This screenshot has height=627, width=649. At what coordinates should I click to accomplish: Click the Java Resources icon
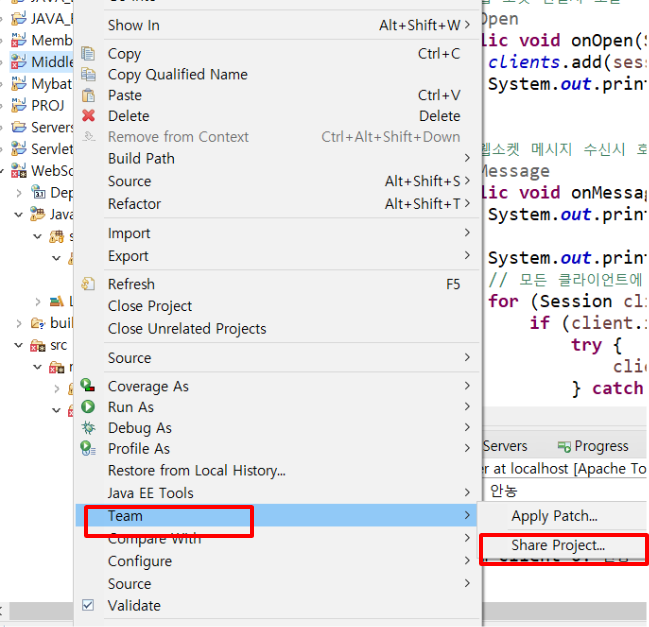point(38,214)
